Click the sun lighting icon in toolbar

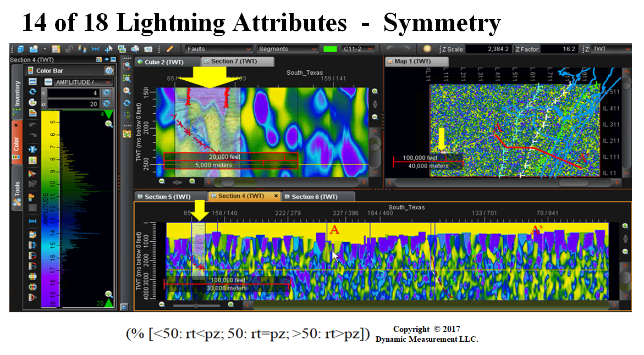pos(427,49)
